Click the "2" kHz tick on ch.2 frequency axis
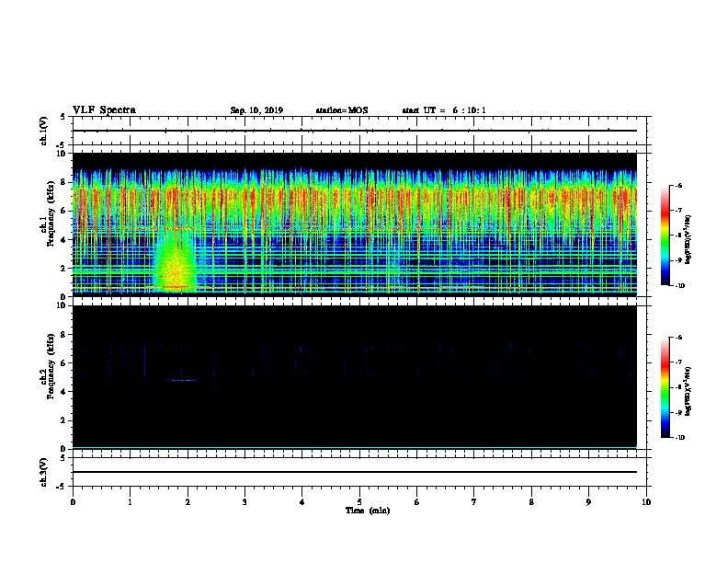Viewport: 728px width, 563px height. [x=63, y=420]
